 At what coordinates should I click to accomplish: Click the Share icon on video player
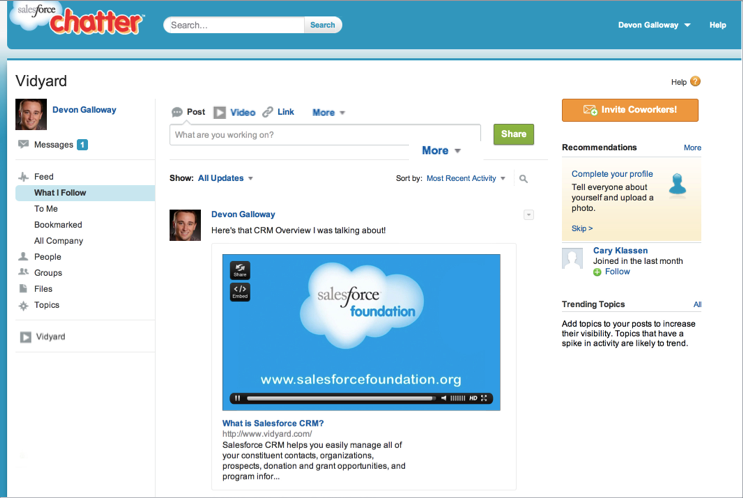pyautogui.click(x=240, y=270)
